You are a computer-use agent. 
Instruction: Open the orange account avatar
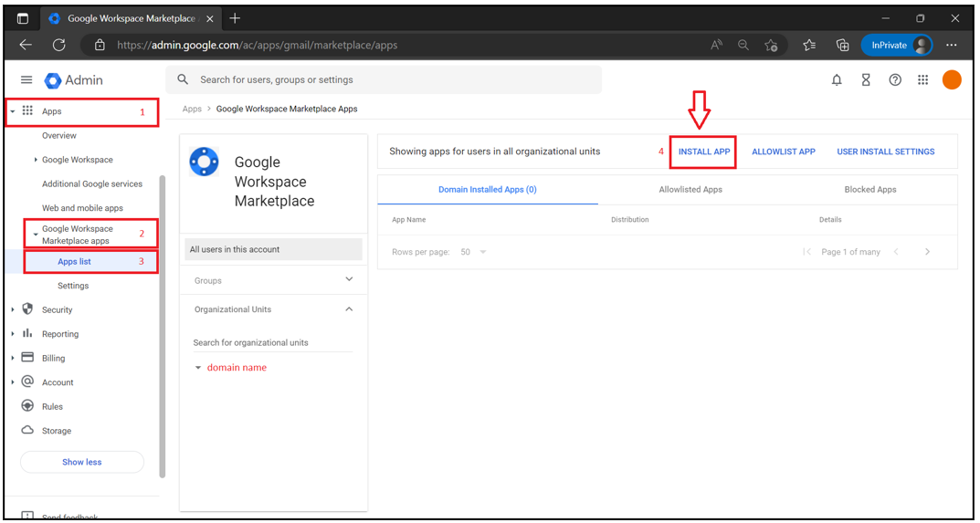(952, 80)
